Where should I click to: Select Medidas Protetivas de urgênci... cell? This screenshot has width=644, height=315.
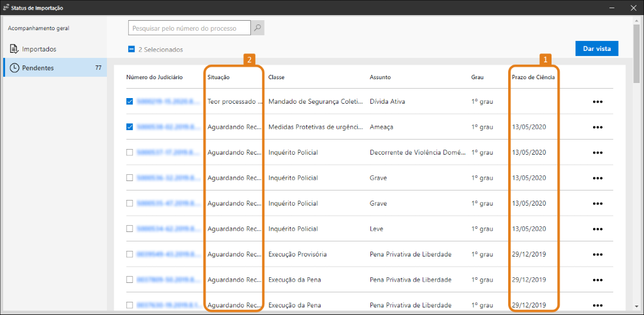[316, 127]
